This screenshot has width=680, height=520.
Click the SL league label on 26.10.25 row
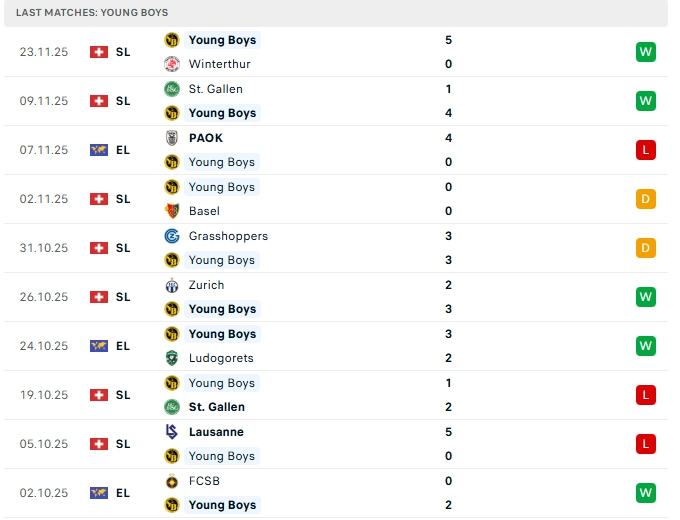(123, 297)
